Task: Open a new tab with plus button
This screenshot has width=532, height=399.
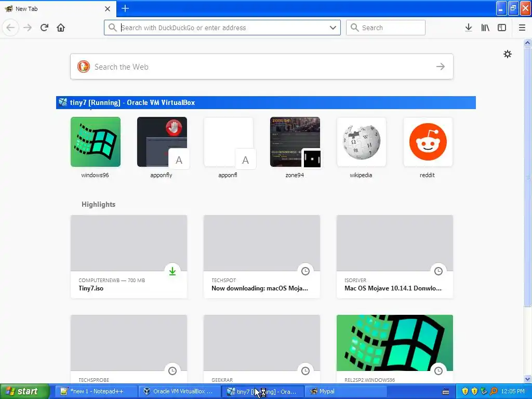Action: point(125,8)
